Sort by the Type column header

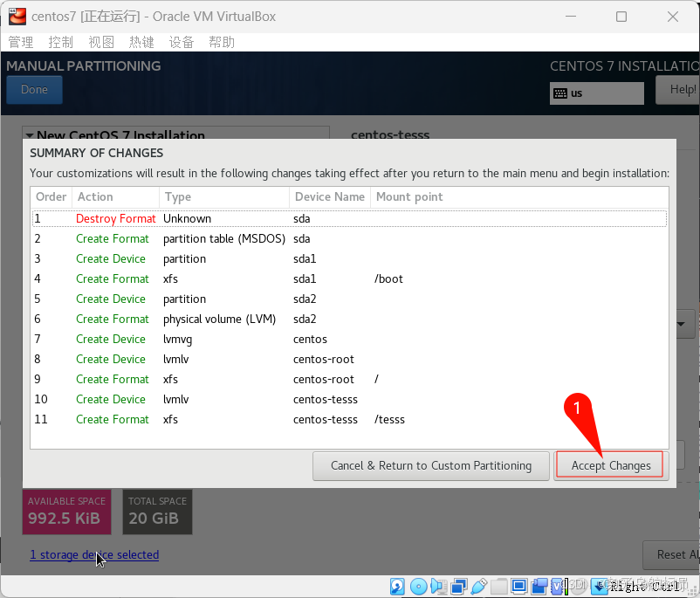click(224, 197)
